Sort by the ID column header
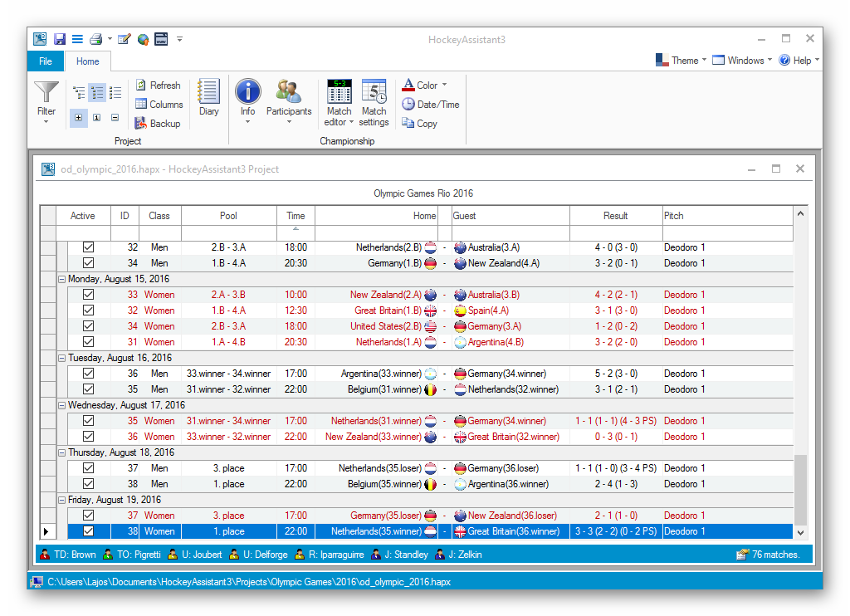 pos(125,216)
